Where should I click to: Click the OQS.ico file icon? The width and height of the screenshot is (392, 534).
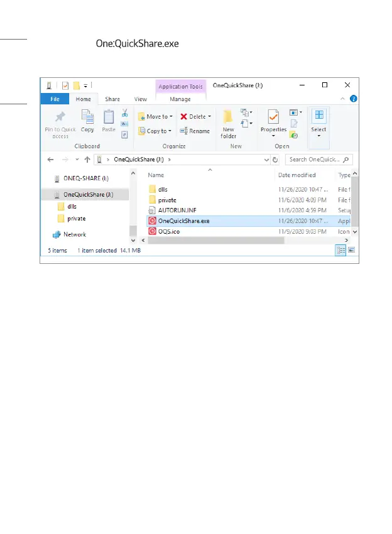tap(152, 231)
